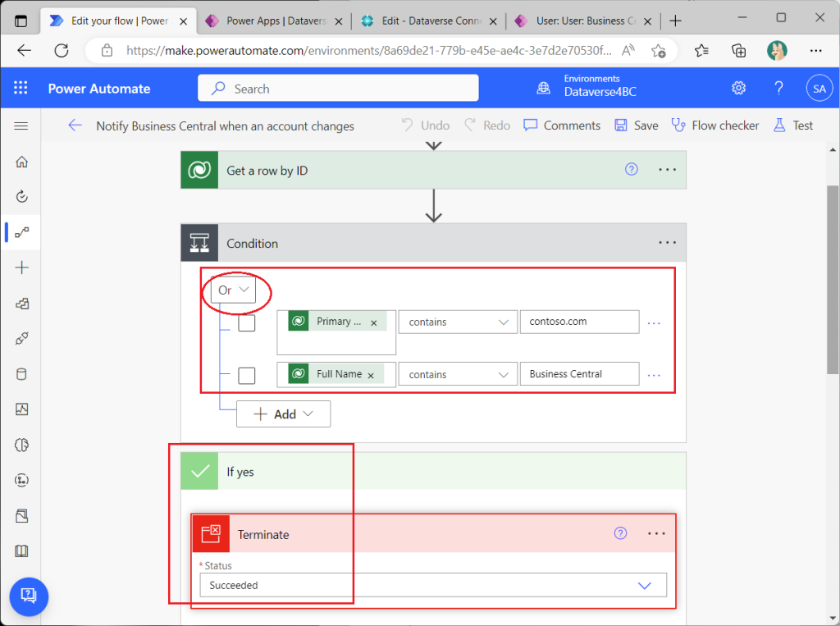Open Templates in the sidebar
840x626 pixels.
(x=21, y=304)
